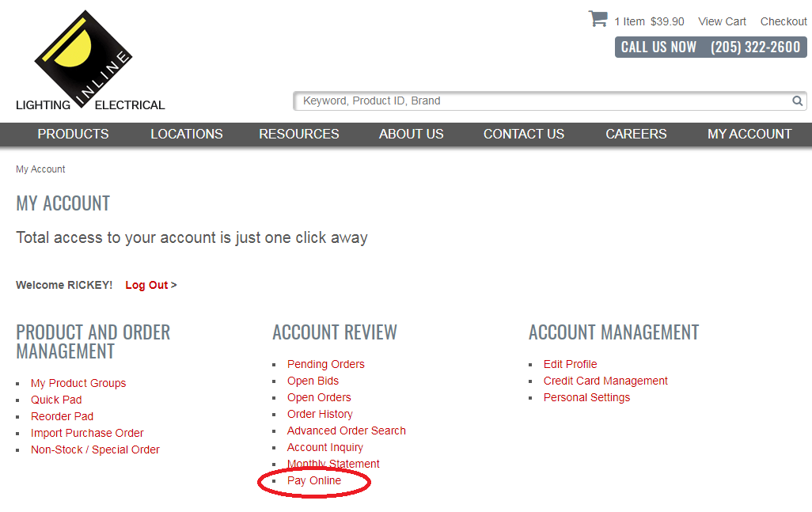Click the Quick Pad link

(x=56, y=400)
